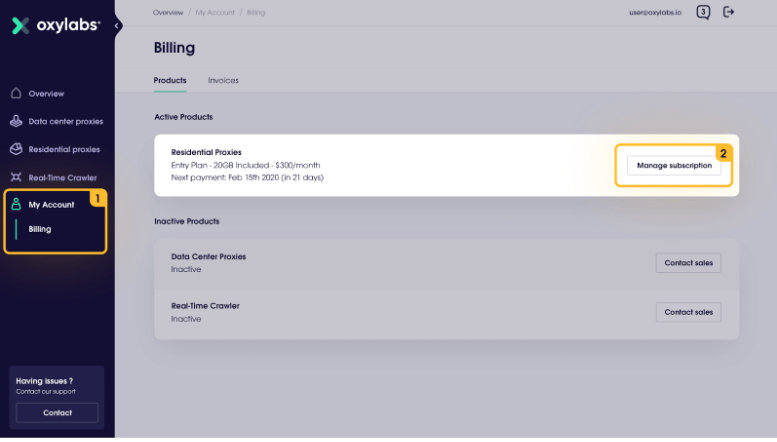Click Contact sales for Data Center Proxies
Screen dimensions: 777x442
coord(688,263)
